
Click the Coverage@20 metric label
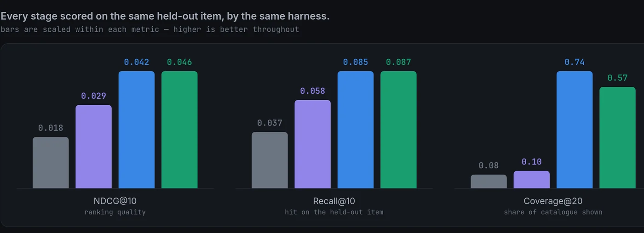pyautogui.click(x=553, y=201)
